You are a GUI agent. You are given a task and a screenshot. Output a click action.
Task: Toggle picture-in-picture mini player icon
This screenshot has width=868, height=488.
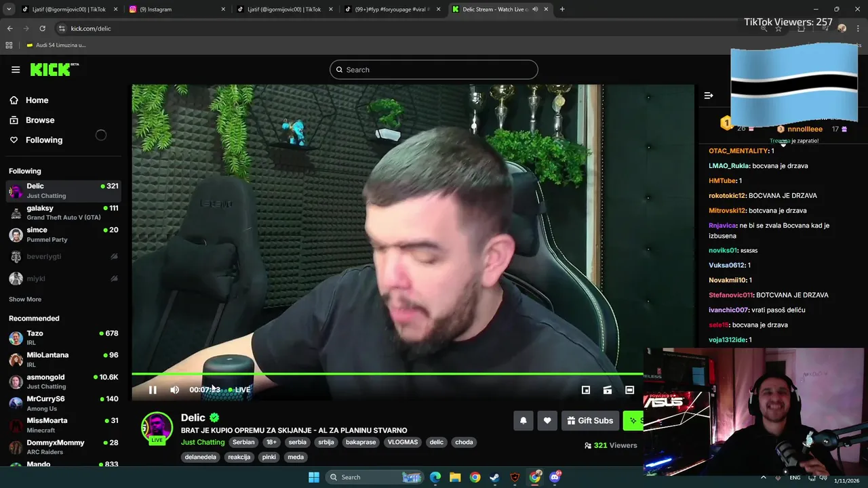click(586, 390)
